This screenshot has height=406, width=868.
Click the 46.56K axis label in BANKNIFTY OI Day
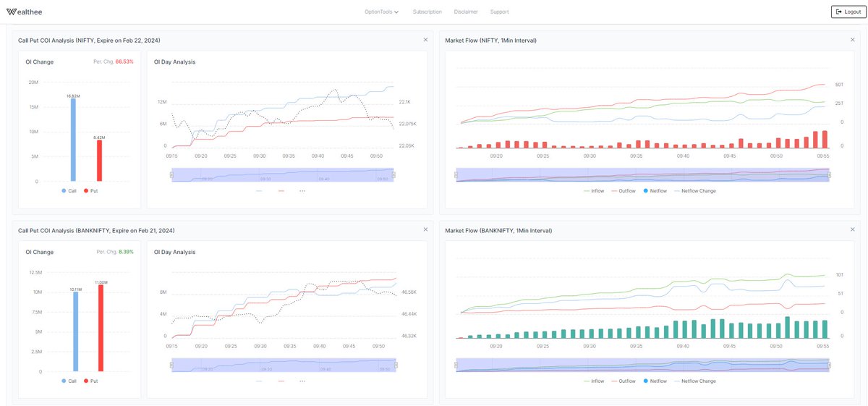pyautogui.click(x=409, y=292)
